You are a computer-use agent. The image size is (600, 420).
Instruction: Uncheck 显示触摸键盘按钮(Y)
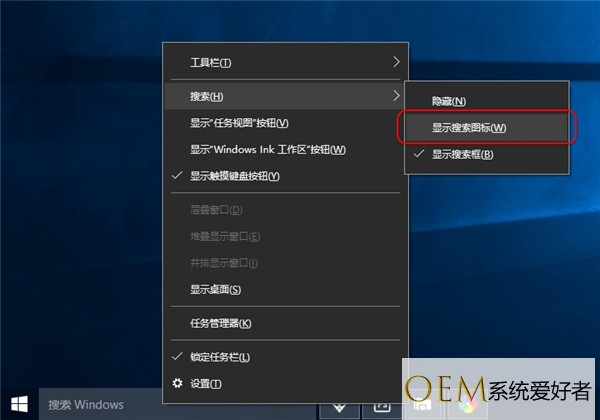point(234,176)
